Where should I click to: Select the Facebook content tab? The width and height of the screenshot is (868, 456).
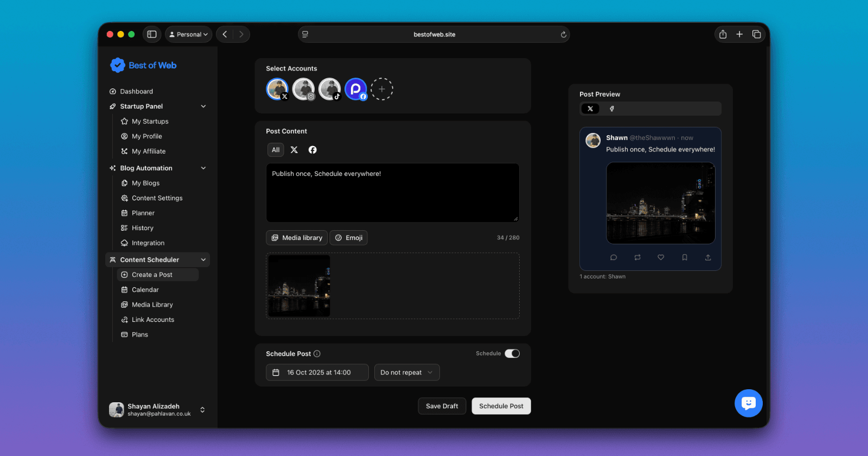click(312, 150)
